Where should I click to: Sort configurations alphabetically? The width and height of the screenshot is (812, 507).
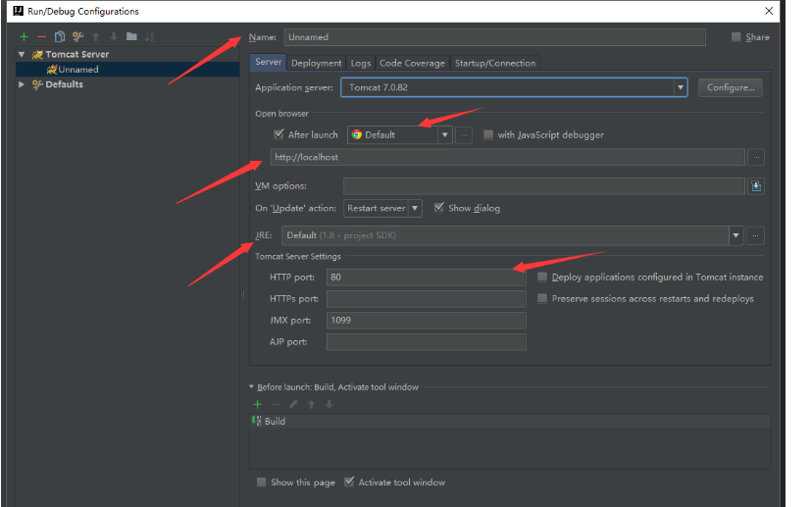[150, 36]
